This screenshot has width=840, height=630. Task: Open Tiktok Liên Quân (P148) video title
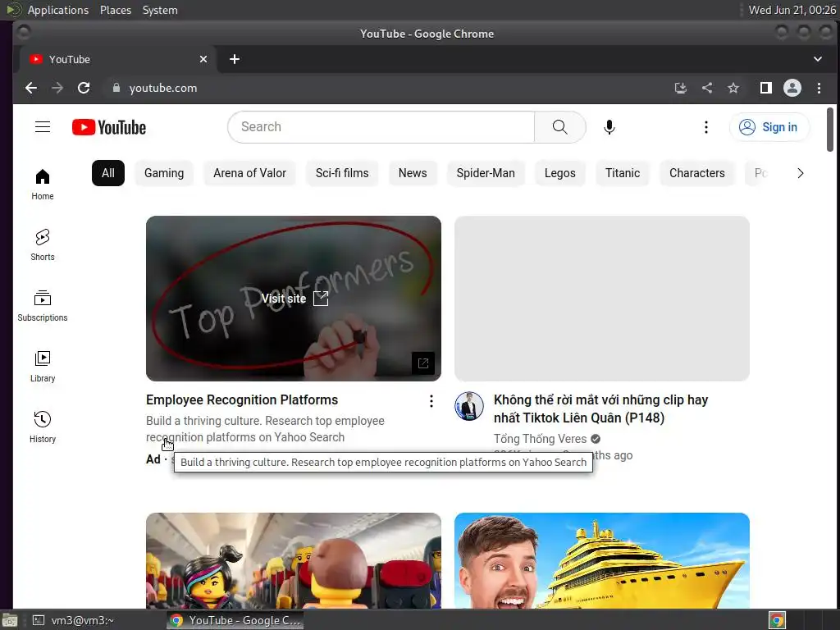point(600,409)
